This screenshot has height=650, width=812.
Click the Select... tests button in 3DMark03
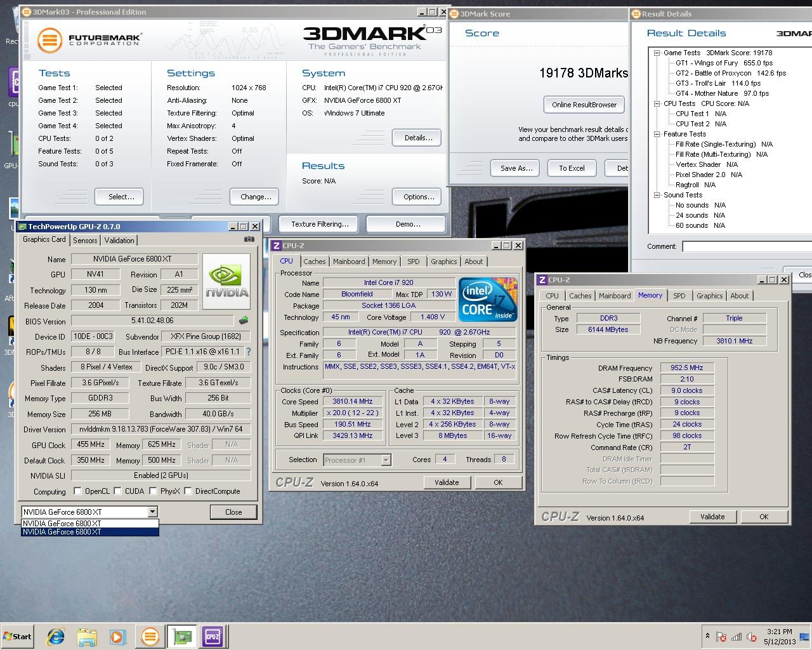119,197
